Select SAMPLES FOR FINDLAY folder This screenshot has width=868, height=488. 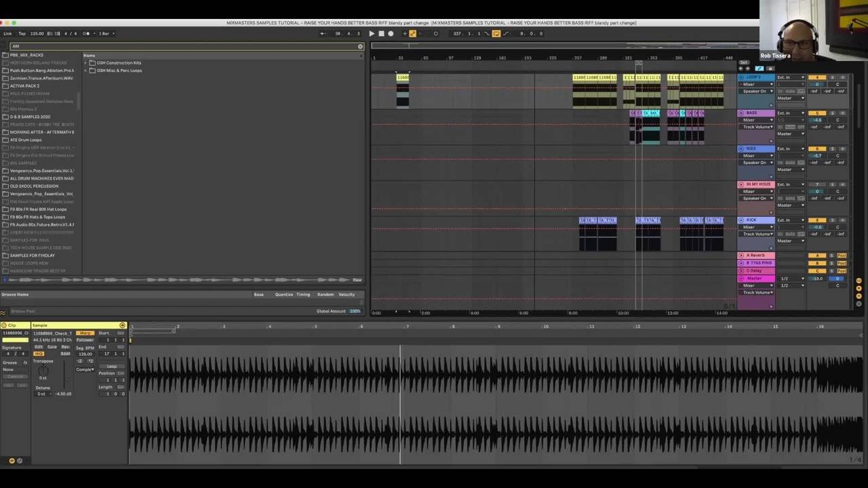(32, 256)
